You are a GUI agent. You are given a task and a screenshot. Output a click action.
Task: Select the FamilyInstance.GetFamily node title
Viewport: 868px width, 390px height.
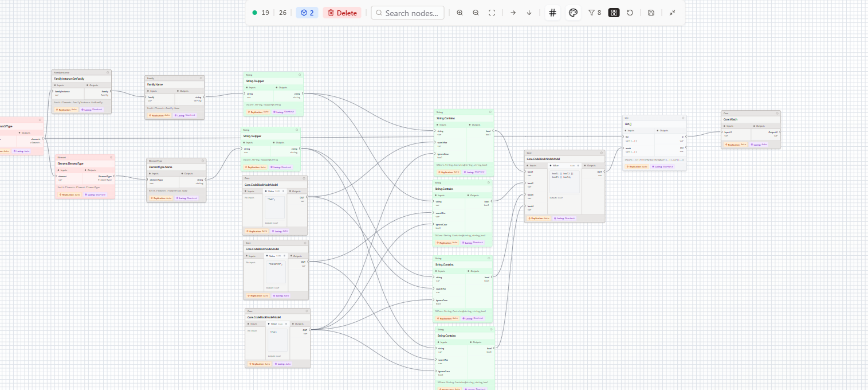tap(69, 79)
